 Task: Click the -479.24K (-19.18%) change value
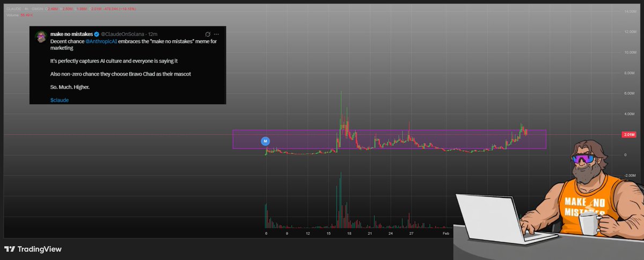point(120,10)
